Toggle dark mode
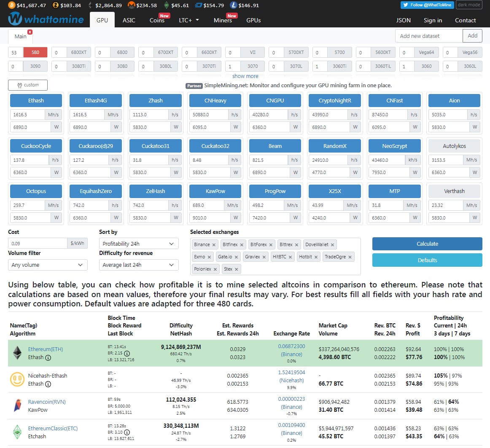490x448 pixels. [x=469, y=5]
